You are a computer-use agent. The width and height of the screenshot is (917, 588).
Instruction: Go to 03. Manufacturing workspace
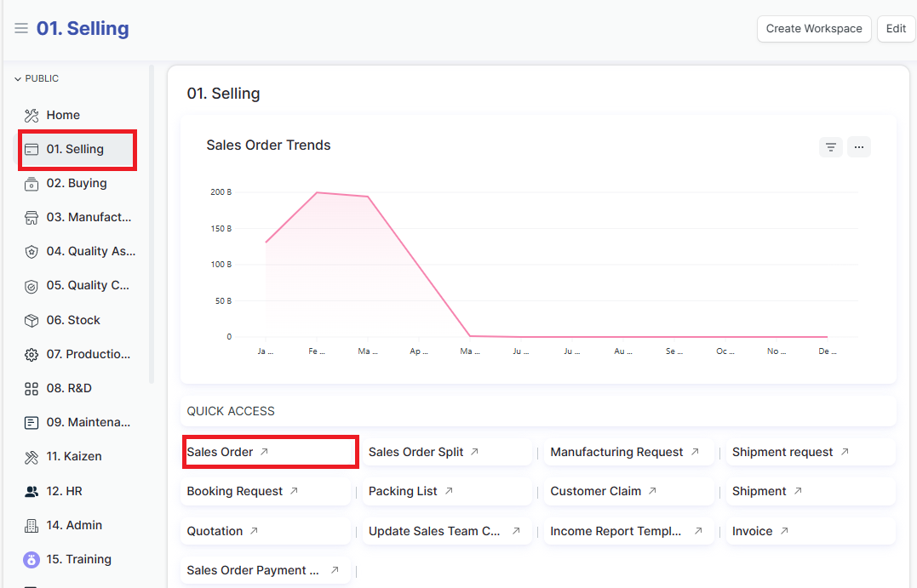[x=89, y=218]
